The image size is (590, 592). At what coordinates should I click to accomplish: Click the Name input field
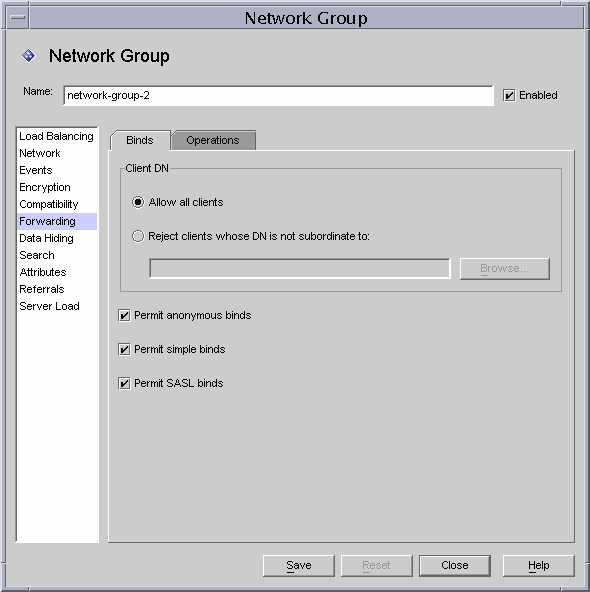click(279, 96)
